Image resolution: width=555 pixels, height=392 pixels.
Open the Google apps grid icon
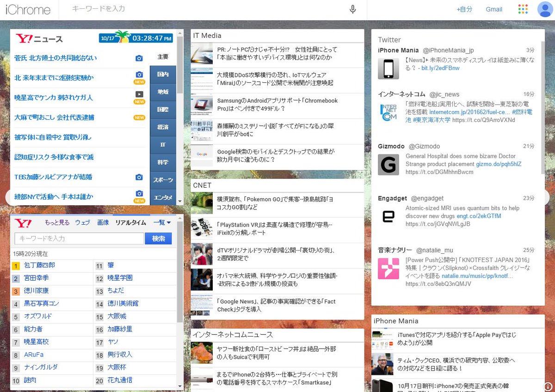click(x=523, y=9)
